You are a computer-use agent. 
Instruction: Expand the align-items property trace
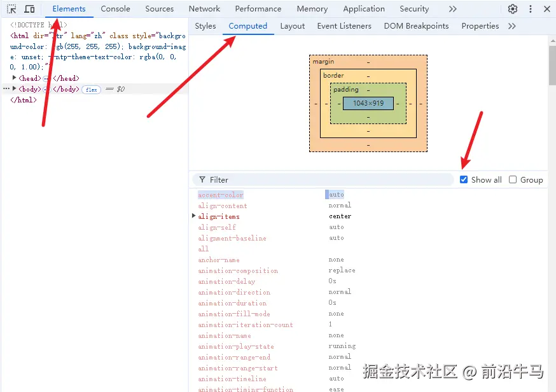pos(193,216)
